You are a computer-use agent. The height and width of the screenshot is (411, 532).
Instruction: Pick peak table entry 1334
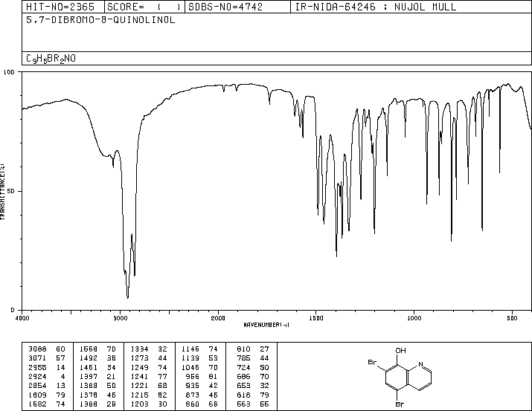pyautogui.click(x=149, y=349)
